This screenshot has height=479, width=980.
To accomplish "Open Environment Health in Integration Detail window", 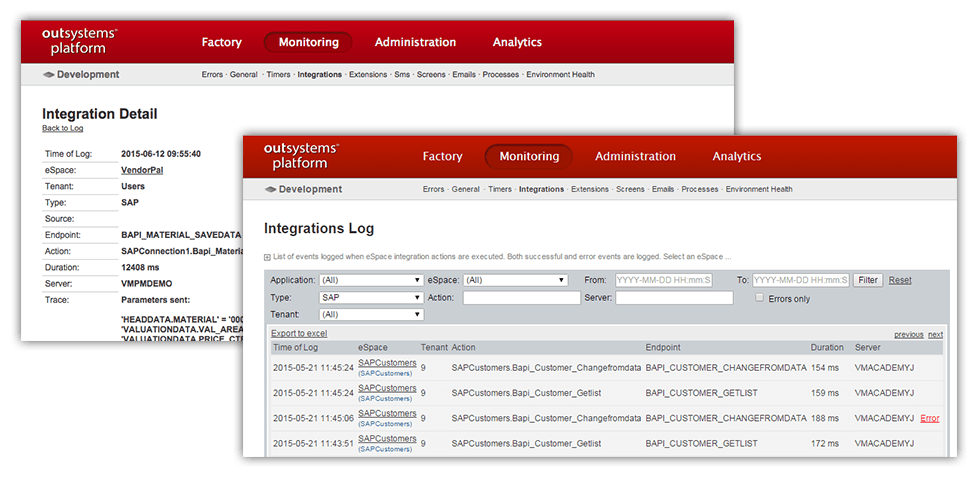I will 560,74.
